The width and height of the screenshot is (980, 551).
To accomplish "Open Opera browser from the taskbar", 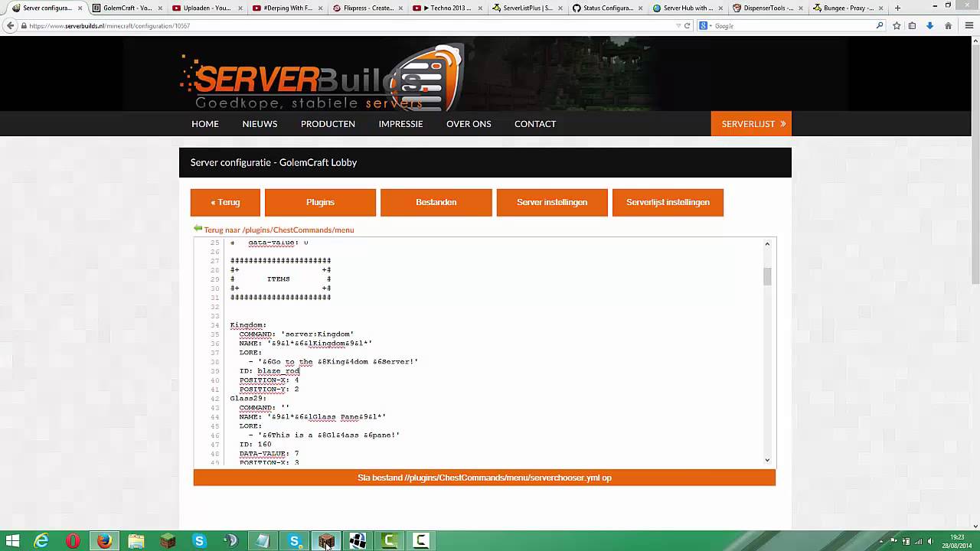I will [73, 542].
